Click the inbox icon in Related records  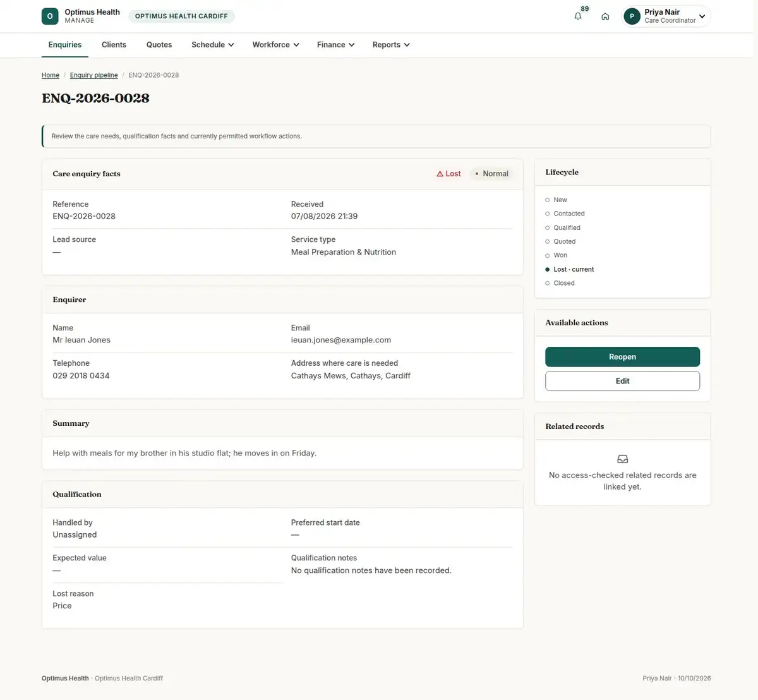622,459
